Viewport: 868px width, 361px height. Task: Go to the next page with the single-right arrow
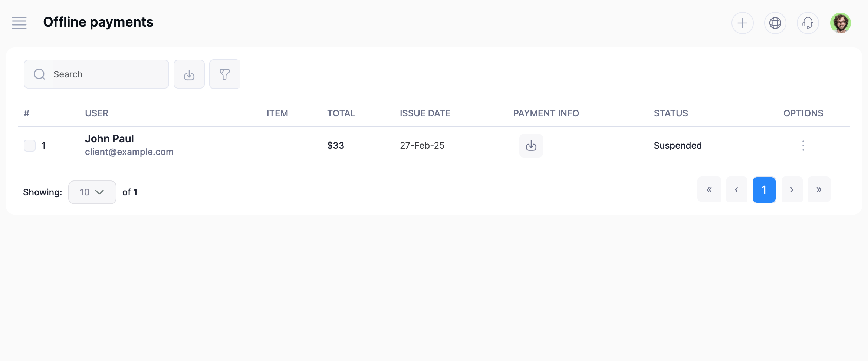pyautogui.click(x=792, y=190)
